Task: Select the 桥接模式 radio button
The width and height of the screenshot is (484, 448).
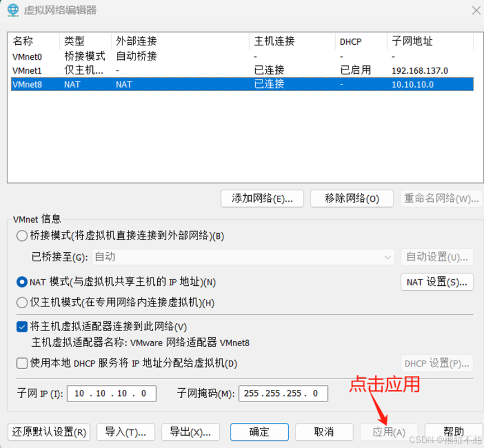Action: (x=22, y=235)
